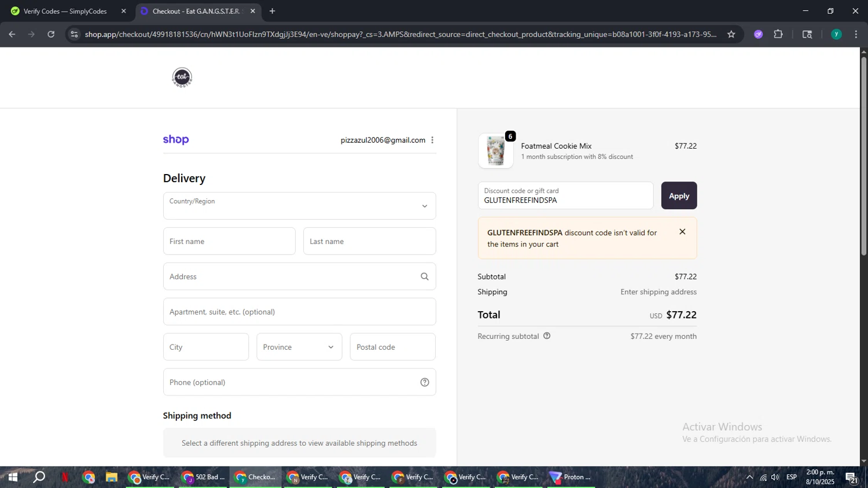The height and width of the screenshot is (488, 868).
Task: Reload the checkout page
Action: (x=51, y=34)
